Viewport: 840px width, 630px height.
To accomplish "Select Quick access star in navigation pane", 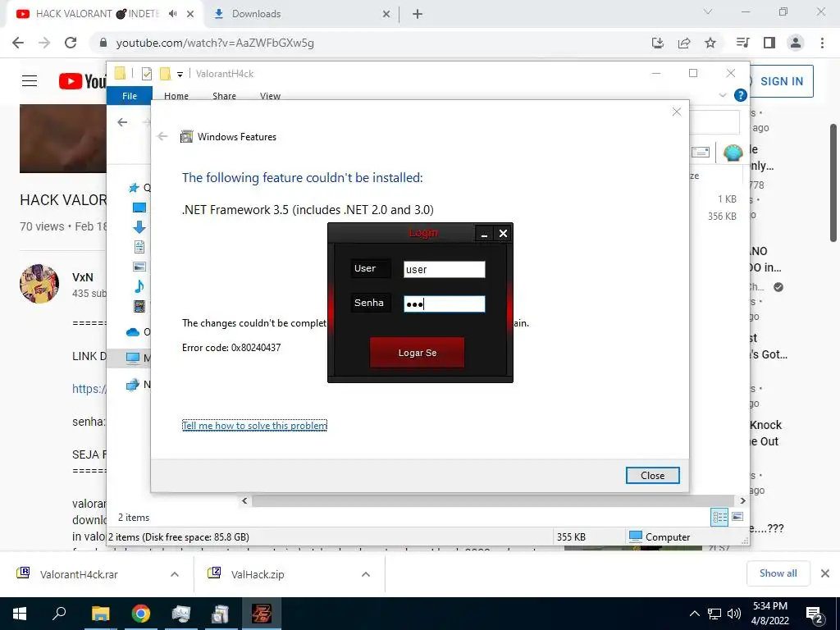I will click(x=134, y=188).
